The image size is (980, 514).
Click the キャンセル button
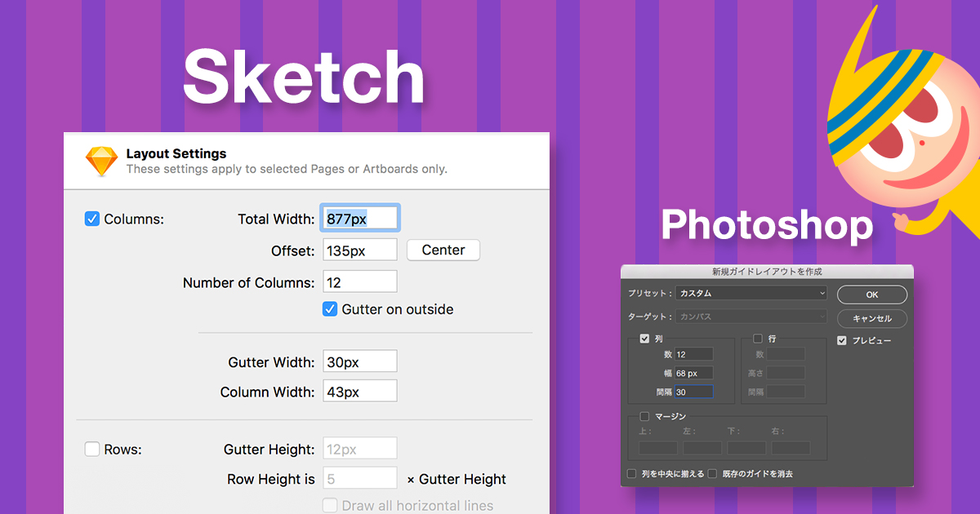click(x=872, y=318)
